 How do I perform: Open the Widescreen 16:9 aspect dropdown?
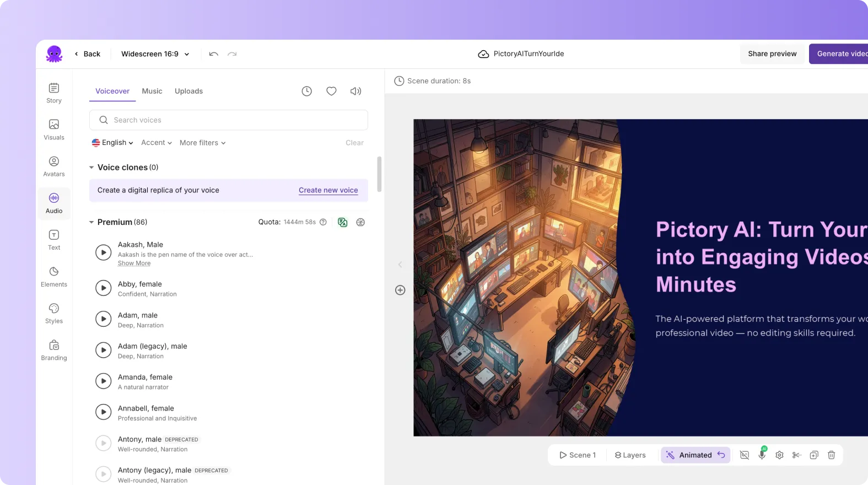pos(155,54)
